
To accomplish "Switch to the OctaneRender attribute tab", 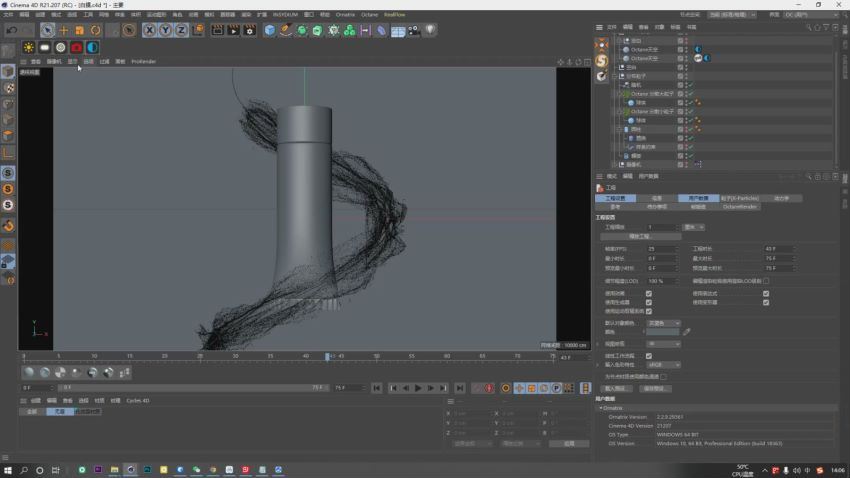I will [739, 207].
